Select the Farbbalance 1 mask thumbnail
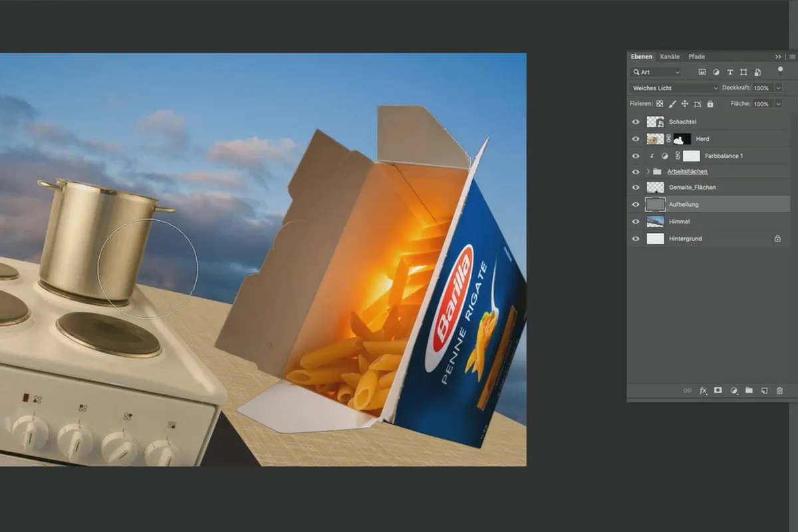Viewport: 798px width, 532px height. click(692, 156)
